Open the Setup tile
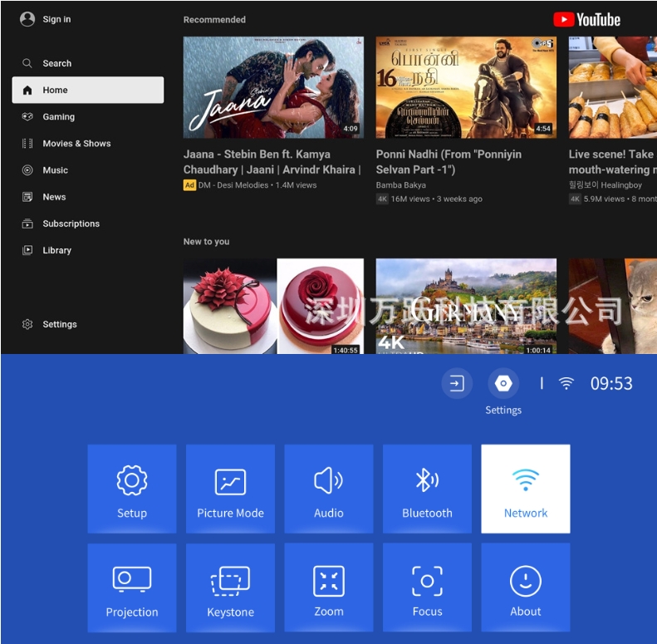The image size is (657, 644). coord(132,489)
